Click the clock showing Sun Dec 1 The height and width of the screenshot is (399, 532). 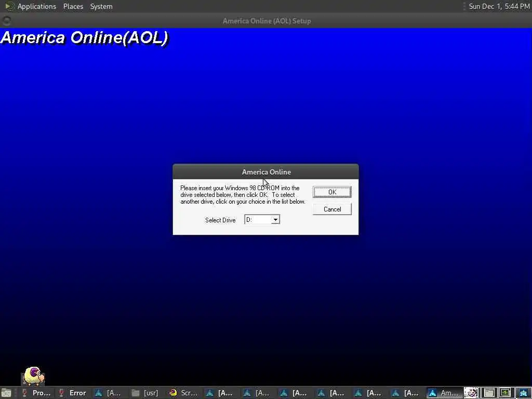point(499,6)
